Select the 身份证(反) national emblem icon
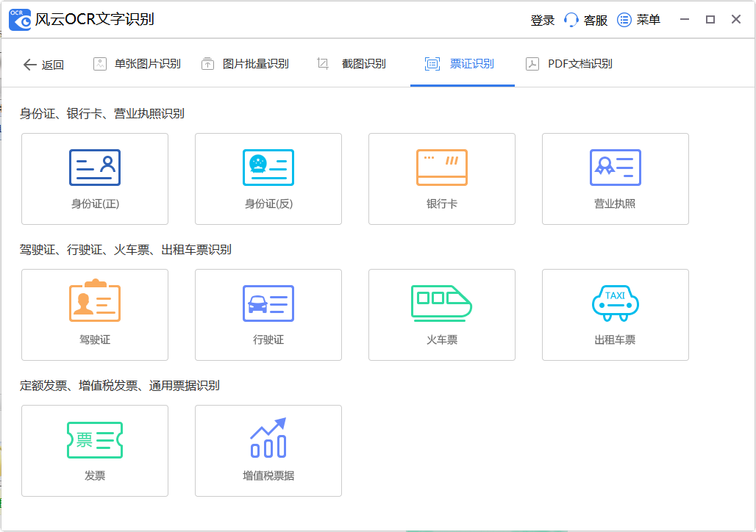 pyautogui.click(x=268, y=168)
